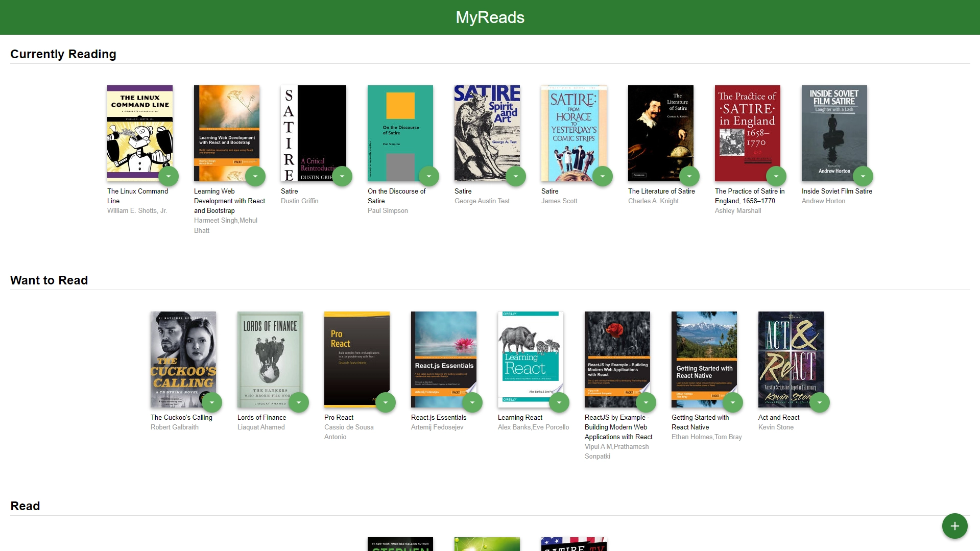Expand shelf menu on Lords of Finance
Image resolution: width=980 pixels, height=551 pixels.
click(x=299, y=402)
